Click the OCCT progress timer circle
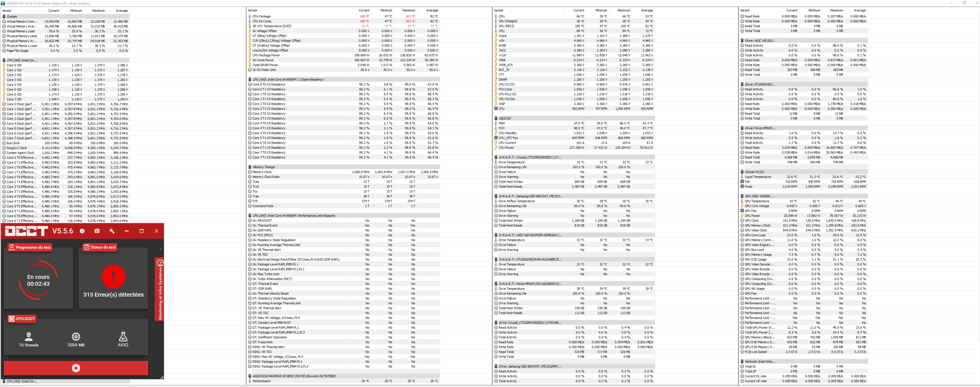This screenshot has height=387, width=980. 38,280
